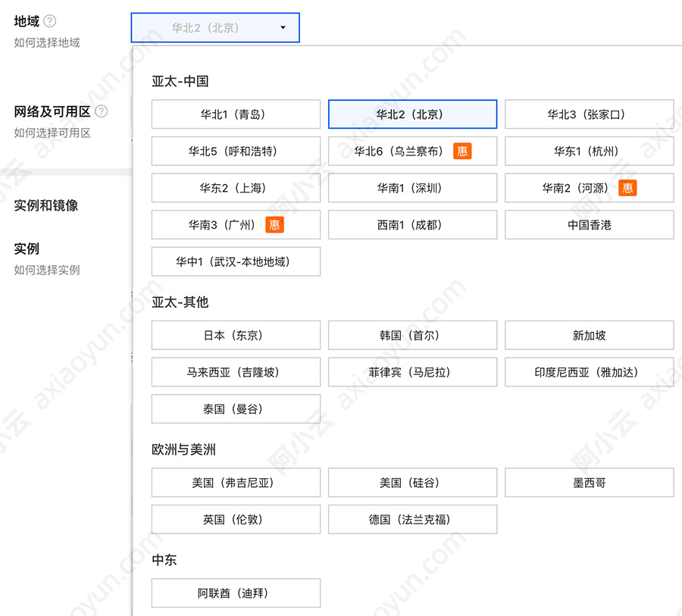
Task: Click the 惠 badge on 华南2（河源）
Action: click(x=627, y=188)
